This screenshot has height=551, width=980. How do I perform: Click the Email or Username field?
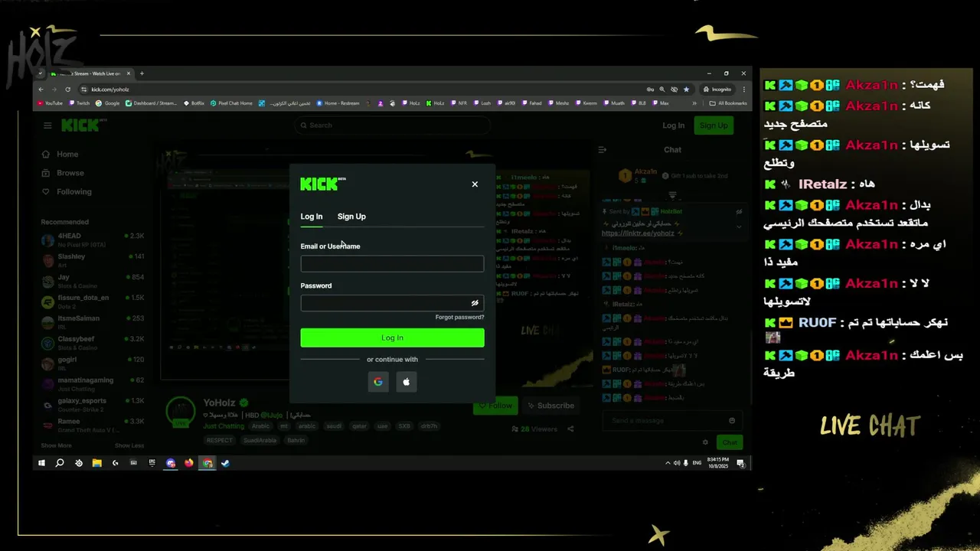[392, 264]
